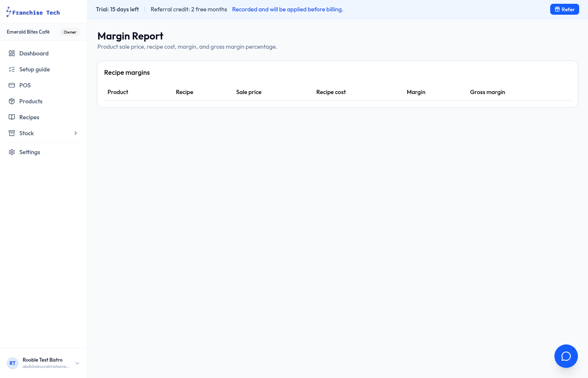Click the Recipe cost column header

[x=331, y=92]
